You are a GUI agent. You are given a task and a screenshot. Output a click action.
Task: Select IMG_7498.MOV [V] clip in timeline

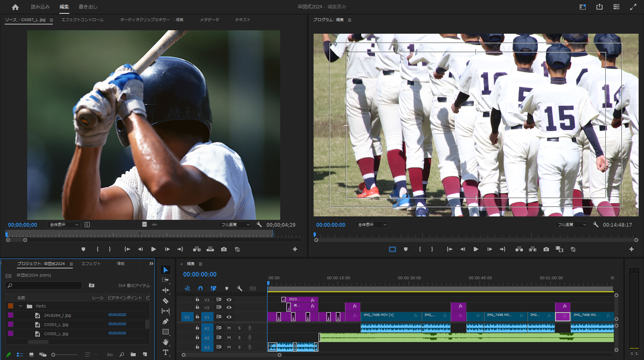(x=391, y=317)
